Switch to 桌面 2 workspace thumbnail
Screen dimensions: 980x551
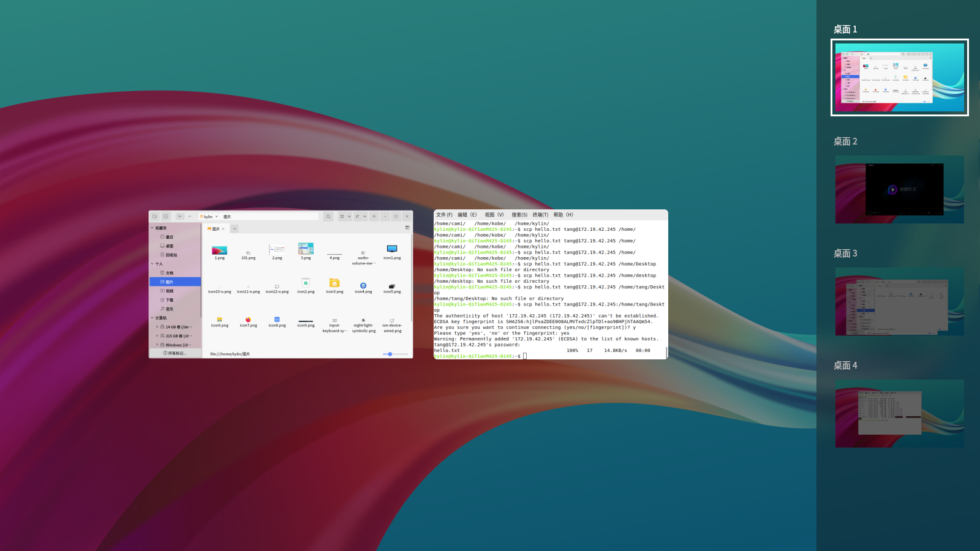899,189
